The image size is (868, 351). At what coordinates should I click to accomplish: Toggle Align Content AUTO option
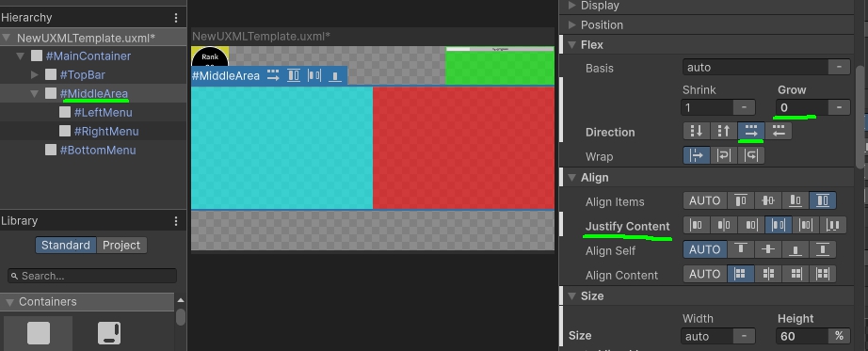[705, 274]
